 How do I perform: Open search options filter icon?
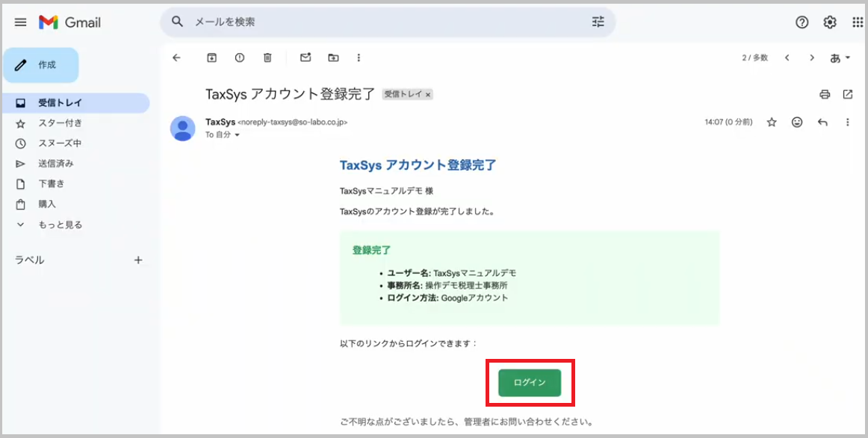coord(598,22)
